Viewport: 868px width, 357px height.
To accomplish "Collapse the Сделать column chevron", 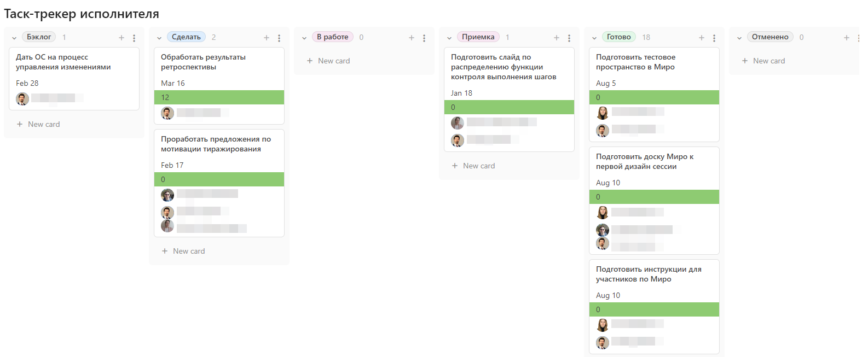I will pos(159,38).
